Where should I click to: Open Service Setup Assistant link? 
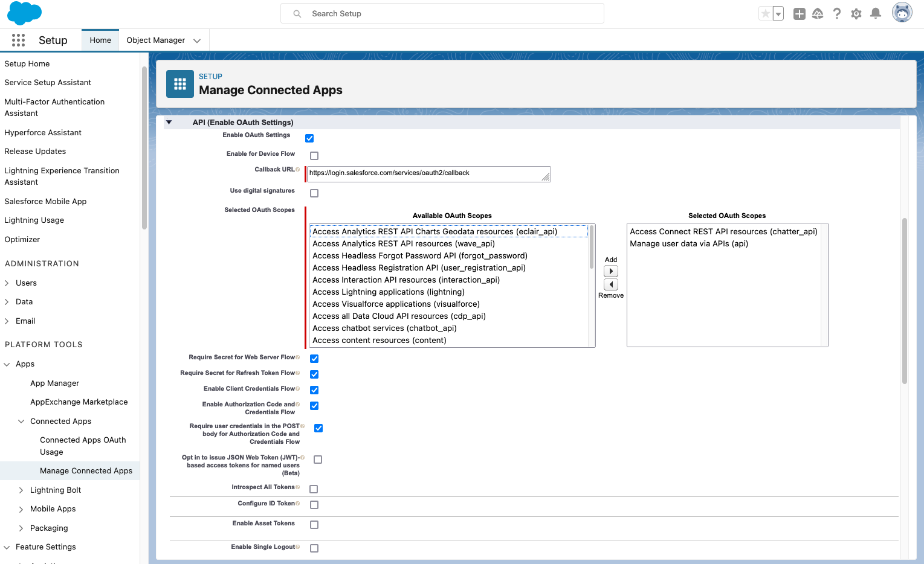point(48,82)
